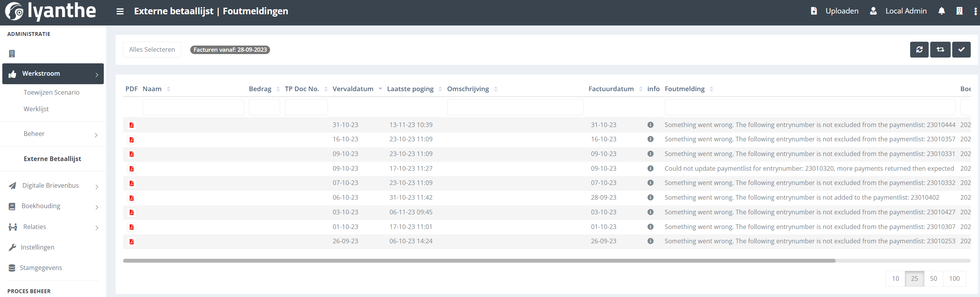Select 100 rows per page
The height and width of the screenshot is (297, 980).
[x=954, y=278]
